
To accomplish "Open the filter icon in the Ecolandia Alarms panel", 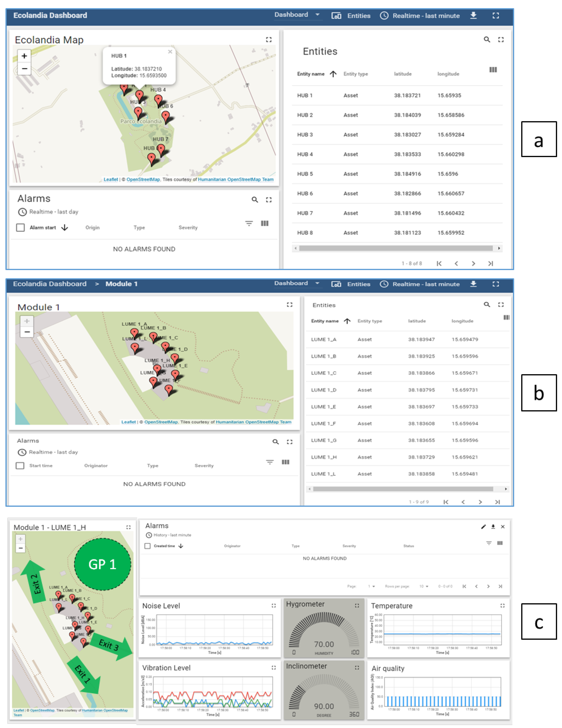I will 249,223.
